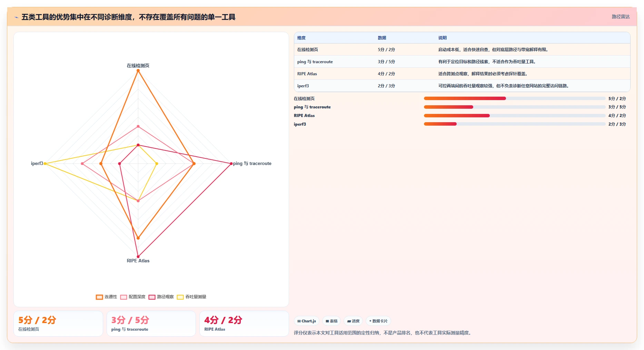Click the 4分 / 2分 table data cell
This screenshot has width=644, height=350.
pos(405,74)
